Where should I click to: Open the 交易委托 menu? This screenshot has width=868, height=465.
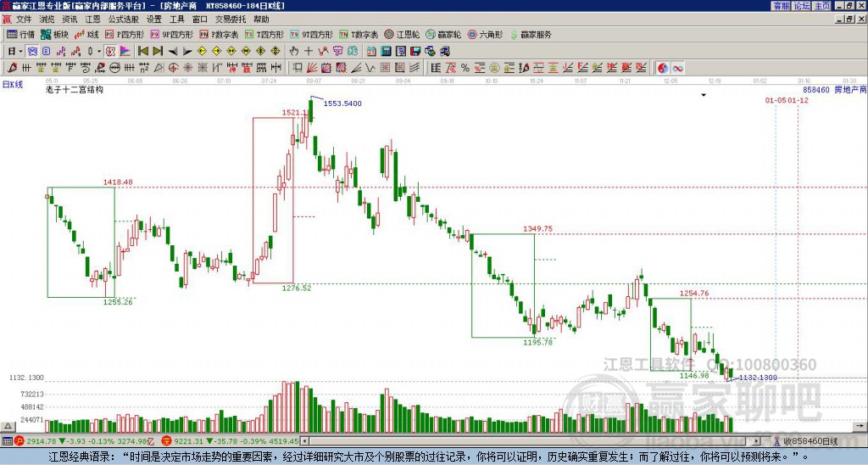231,20
